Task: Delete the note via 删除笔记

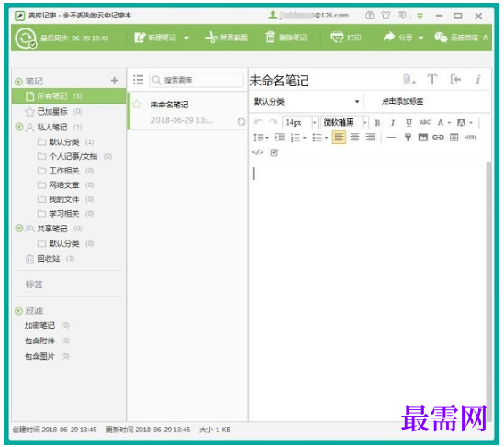Action: pyautogui.click(x=286, y=38)
